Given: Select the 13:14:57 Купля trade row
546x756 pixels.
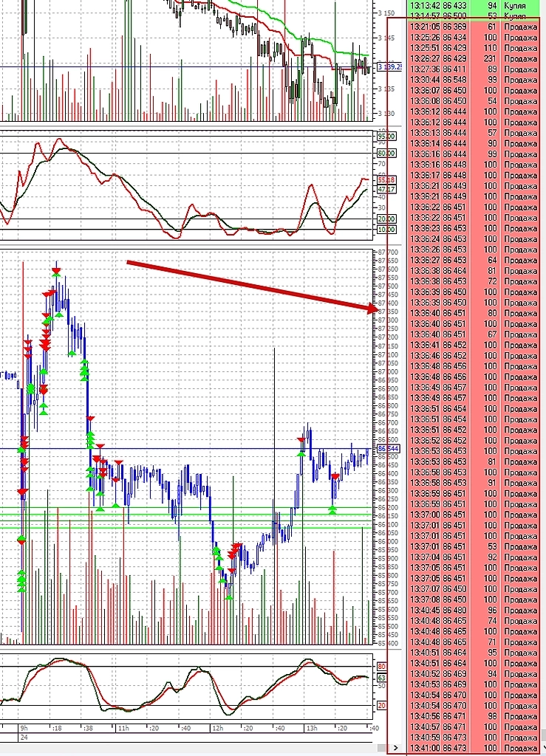Looking at the screenshot, I should click(473, 16).
